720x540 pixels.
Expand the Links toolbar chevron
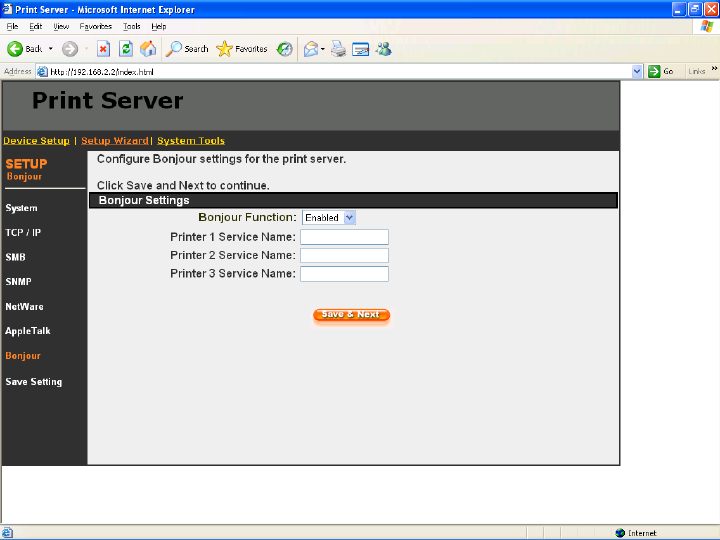(714, 69)
